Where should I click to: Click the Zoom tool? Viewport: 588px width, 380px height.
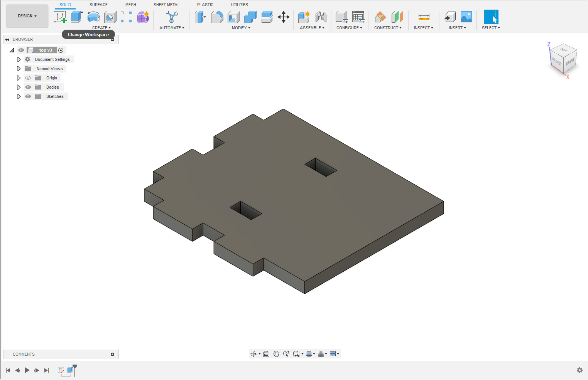[x=286, y=354]
